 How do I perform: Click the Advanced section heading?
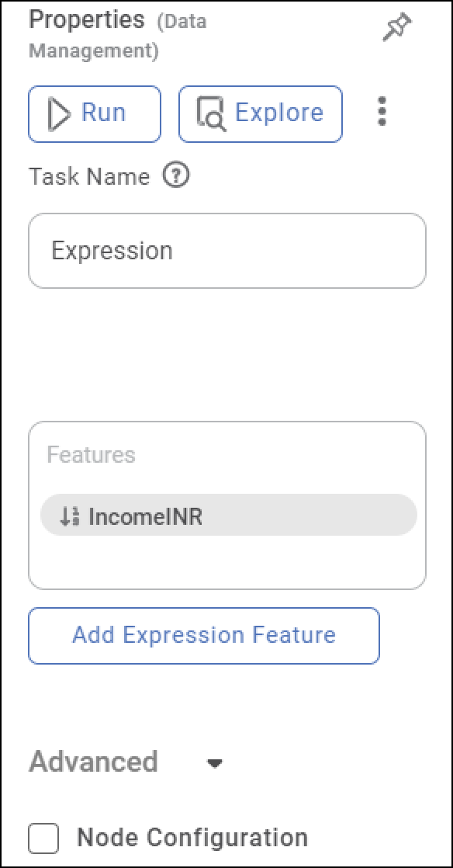coord(93,762)
